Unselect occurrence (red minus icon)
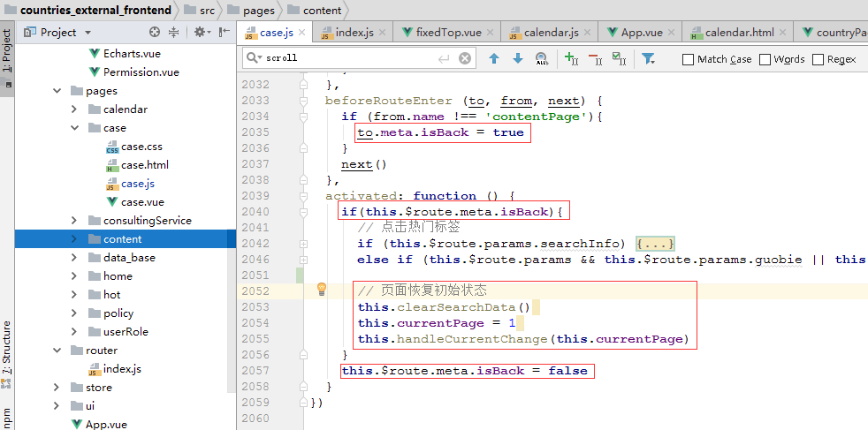 click(x=595, y=58)
